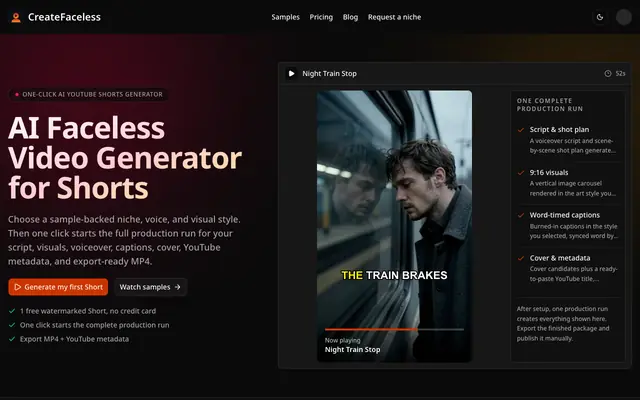
Task: Click the checkmark beside 9:16 visuals
Action: point(521,173)
